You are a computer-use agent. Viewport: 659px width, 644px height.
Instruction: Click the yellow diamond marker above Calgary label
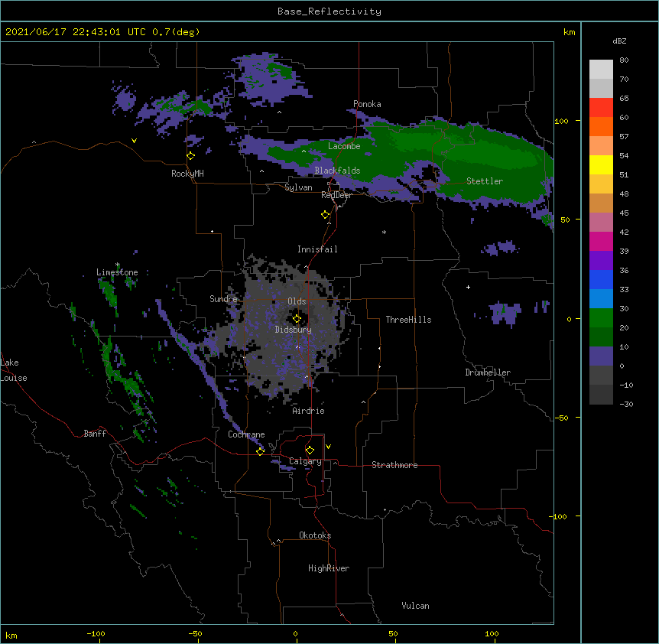click(x=310, y=450)
